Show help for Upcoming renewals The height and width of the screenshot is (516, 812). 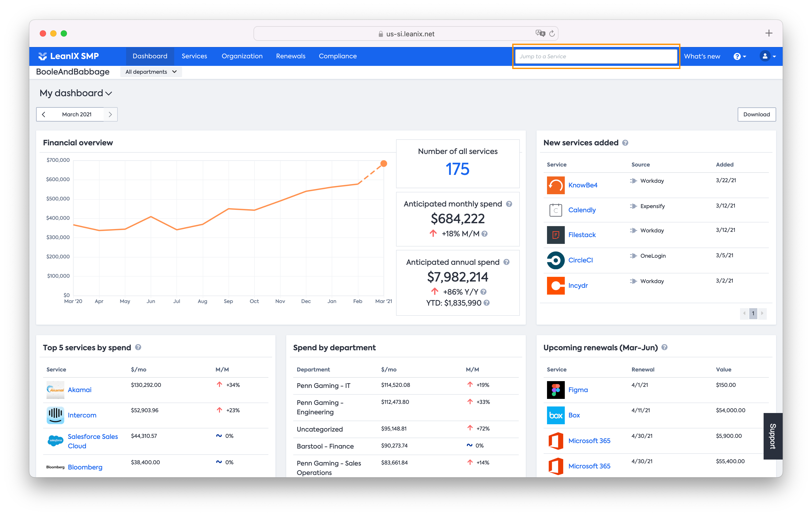point(664,347)
